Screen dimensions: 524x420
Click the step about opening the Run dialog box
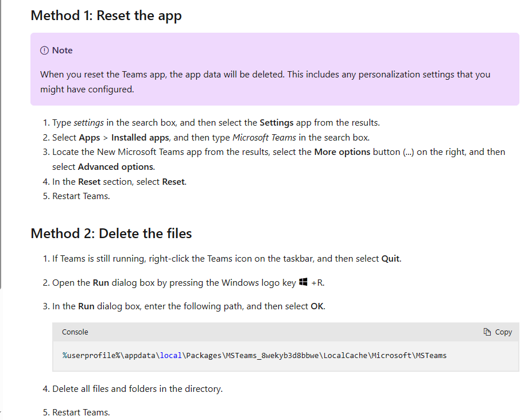[x=188, y=283]
